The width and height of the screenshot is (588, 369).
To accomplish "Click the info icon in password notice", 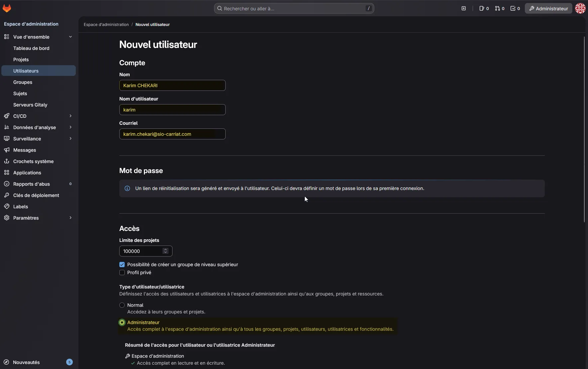I will pyautogui.click(x=127, y=188).
